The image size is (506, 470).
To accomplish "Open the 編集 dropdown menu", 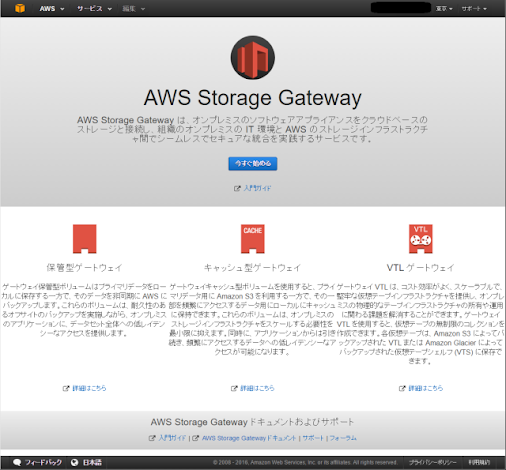I will click(x=133, y=9).
